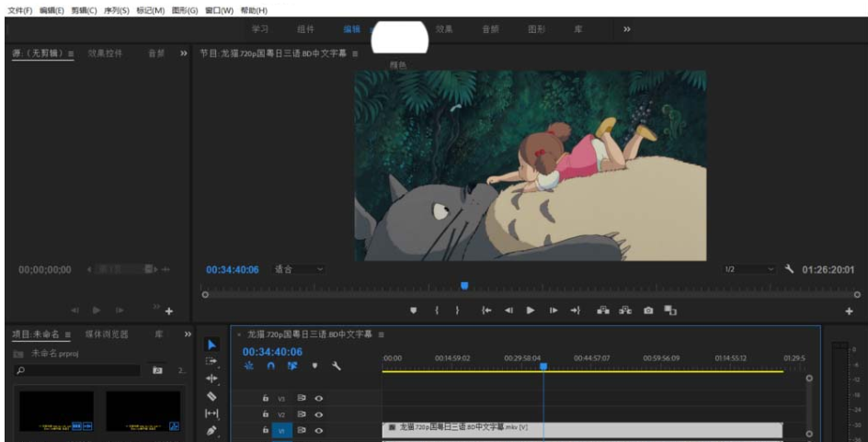Click Mark In brace button
868x442 pixels.
(437, 311)
